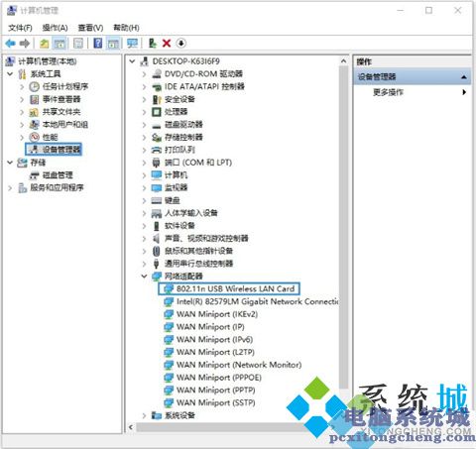Collapse the 系统工具 tree node
Image resolution: width=476 pixels, height=449 pixels.
click(10, 73)
